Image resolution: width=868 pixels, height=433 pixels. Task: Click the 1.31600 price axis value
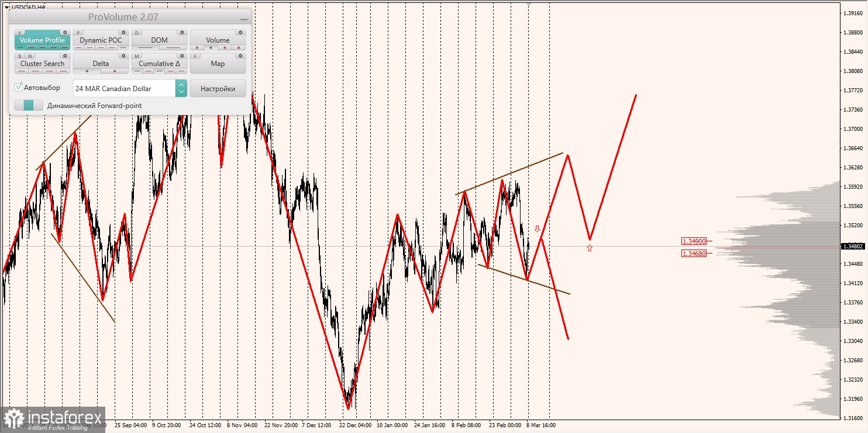click(853, 418)
